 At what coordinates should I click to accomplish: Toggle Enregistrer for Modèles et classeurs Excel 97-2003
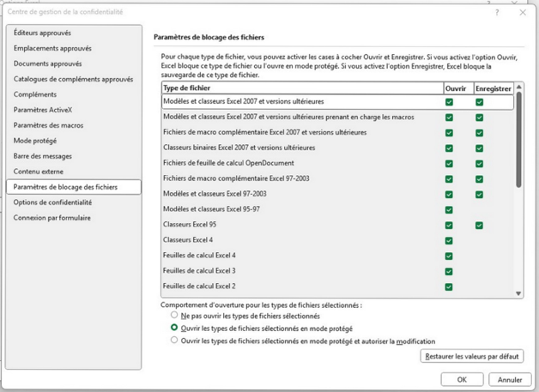click(479, 195)
